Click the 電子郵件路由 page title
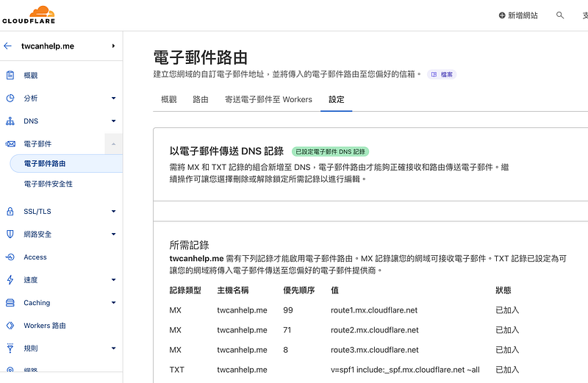The image size is (588, 383). tap(200, 58)
